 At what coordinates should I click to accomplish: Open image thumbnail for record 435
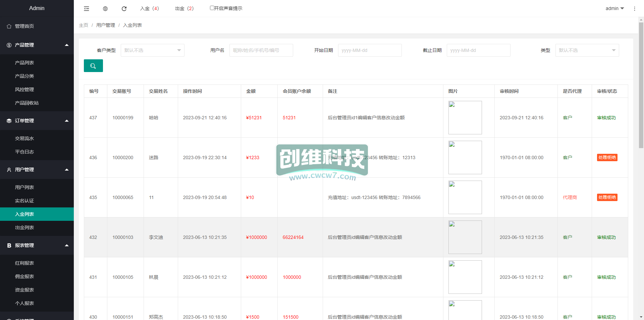click(x=465, y=197)
